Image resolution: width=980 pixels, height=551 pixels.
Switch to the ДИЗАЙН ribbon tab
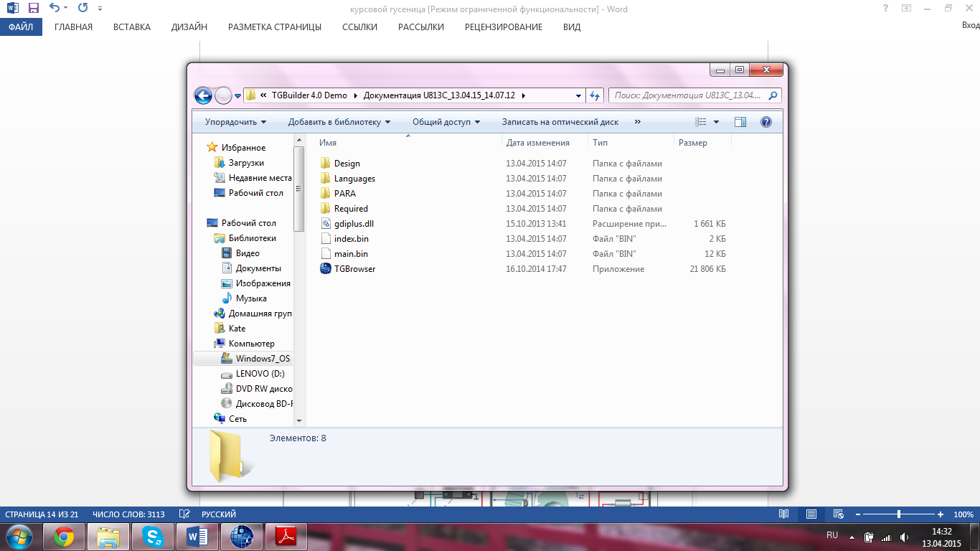coord(189,27)
